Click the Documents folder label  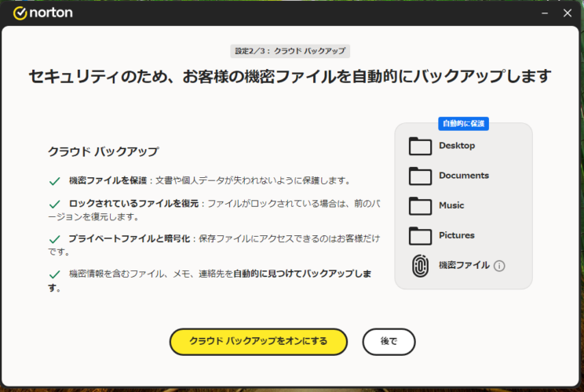(x=464, y=175)
